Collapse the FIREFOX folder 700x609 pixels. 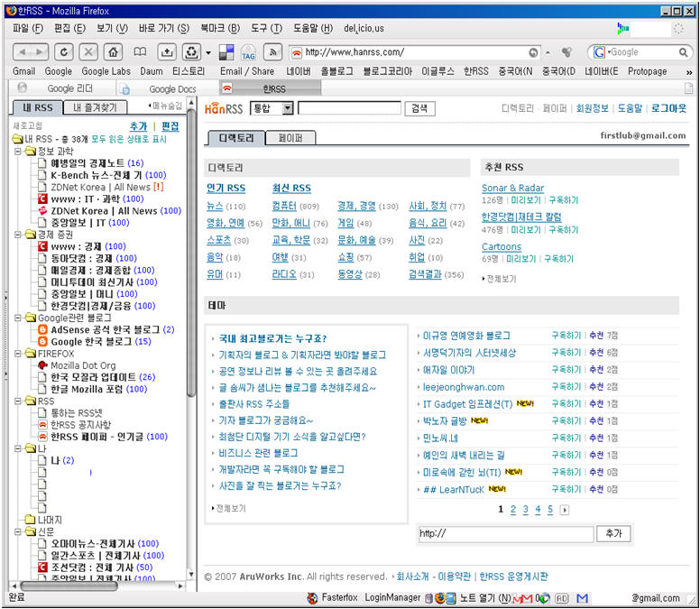click(x=18, y=354)
